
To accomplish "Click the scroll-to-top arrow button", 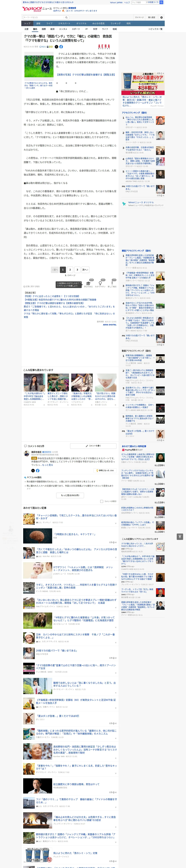I will click(180, 536).
